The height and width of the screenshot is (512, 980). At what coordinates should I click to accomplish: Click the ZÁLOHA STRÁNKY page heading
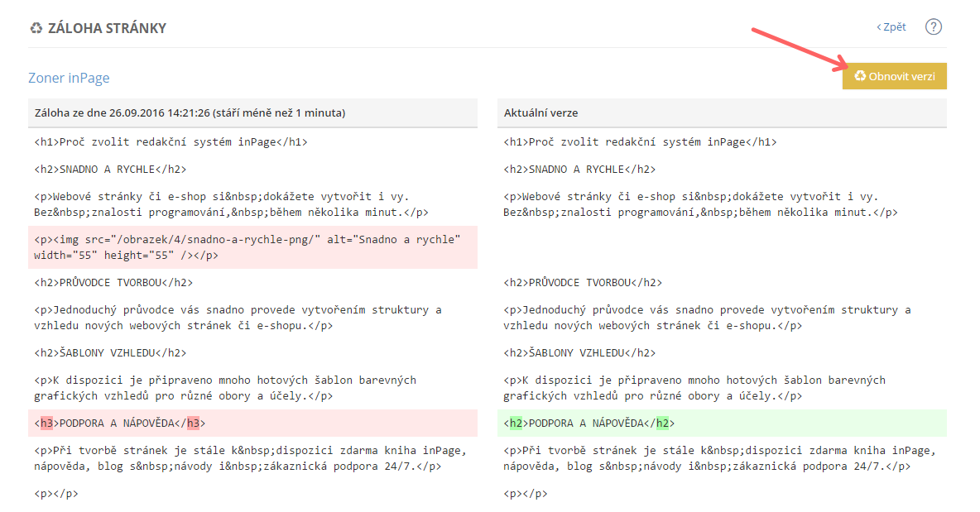[107, 28]
